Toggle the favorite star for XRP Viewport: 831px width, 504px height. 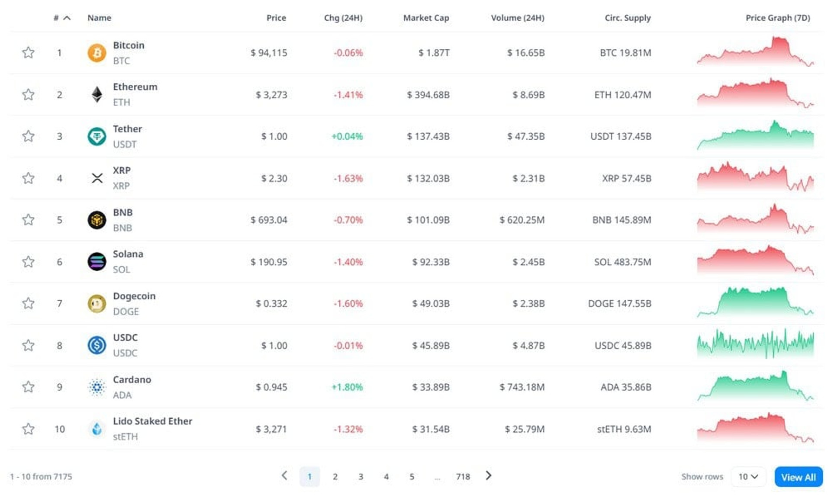(x=28, y=178)
